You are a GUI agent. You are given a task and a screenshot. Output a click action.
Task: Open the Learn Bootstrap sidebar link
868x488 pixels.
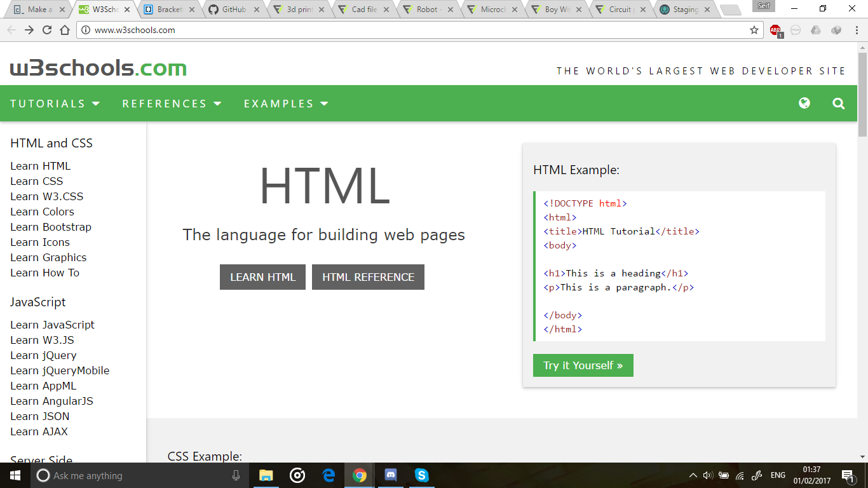click(51, 227)
